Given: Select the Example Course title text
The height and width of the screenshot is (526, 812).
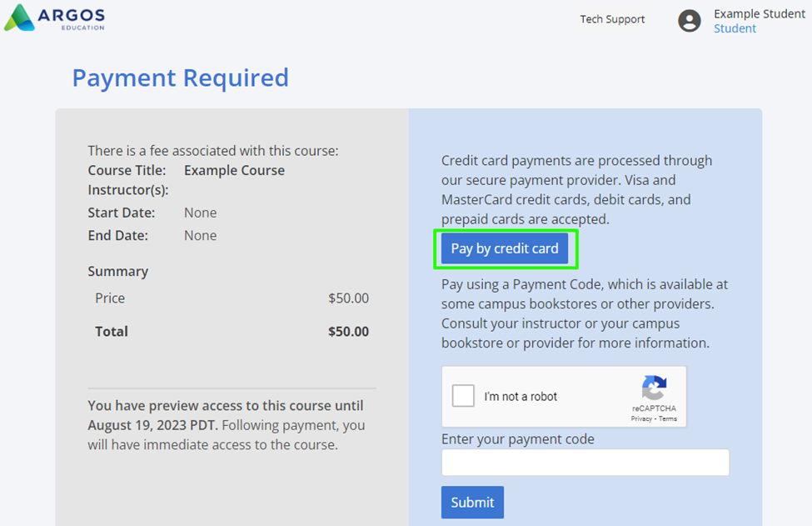Looking at the screenshot, I should click(234, 171).
